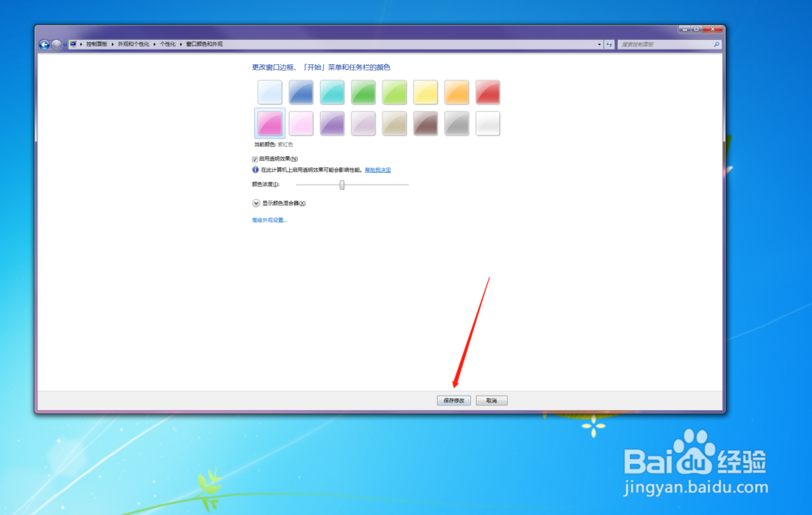Viewport: 812px width, 515px height.
Task: Expand the arrow after 外观和个性化 breadcrumb
Action: 154,45
